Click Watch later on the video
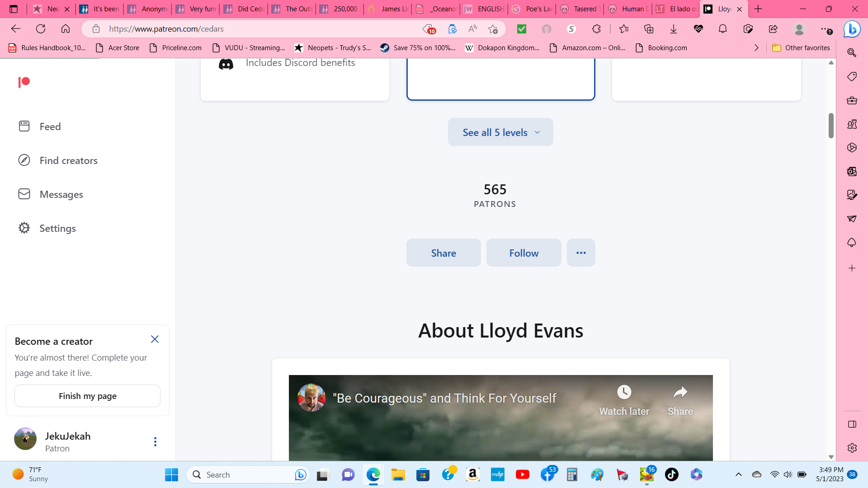Screen dimensions: 868x488 tap(624, 400)
